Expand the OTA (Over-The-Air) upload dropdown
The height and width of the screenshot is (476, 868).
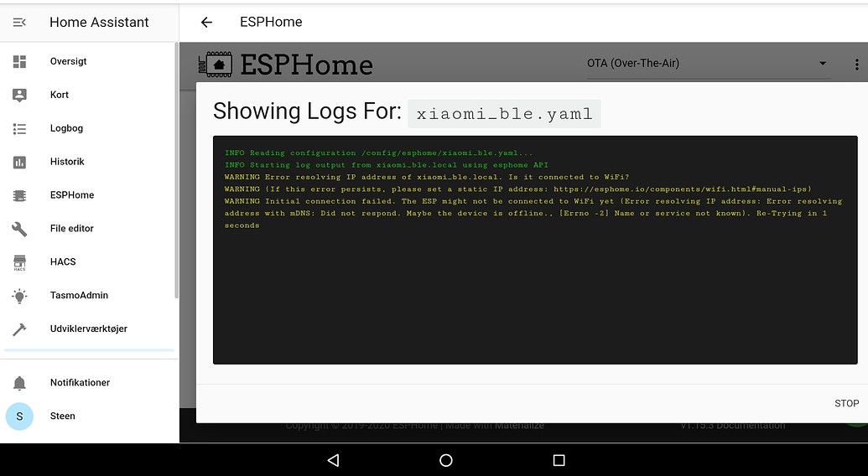[708, 64]
